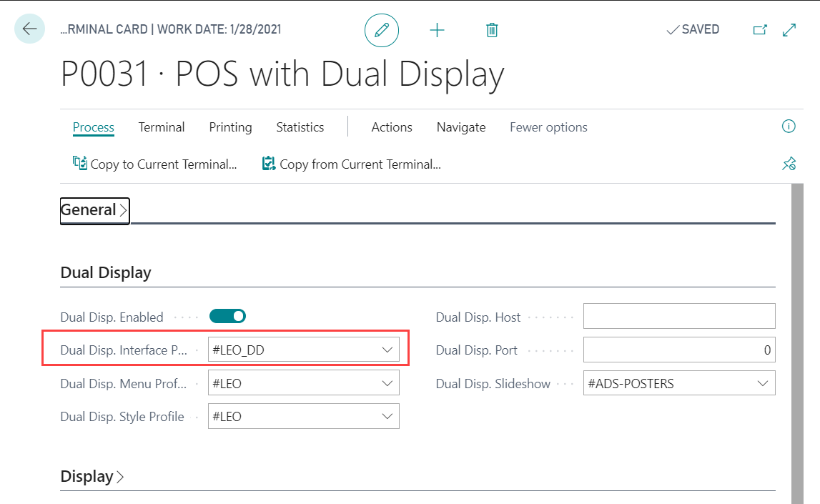This screenshot has height=504, width=820.
Task: Open the Printing menu
Action: [x=230, y=127]
